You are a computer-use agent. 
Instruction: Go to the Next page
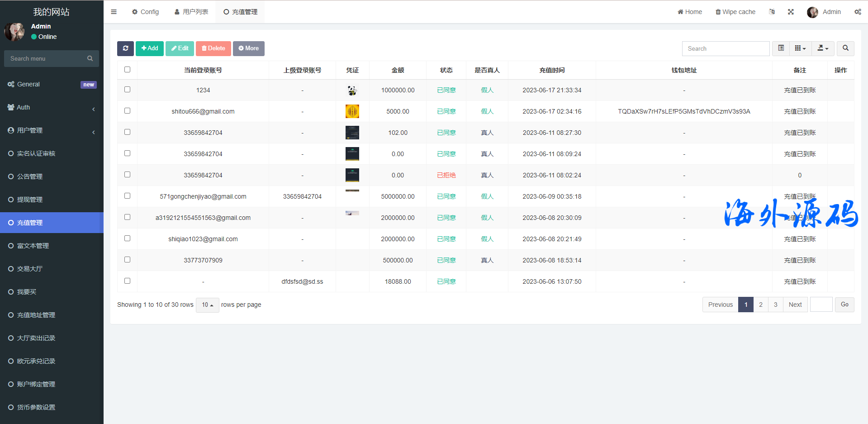795,305
